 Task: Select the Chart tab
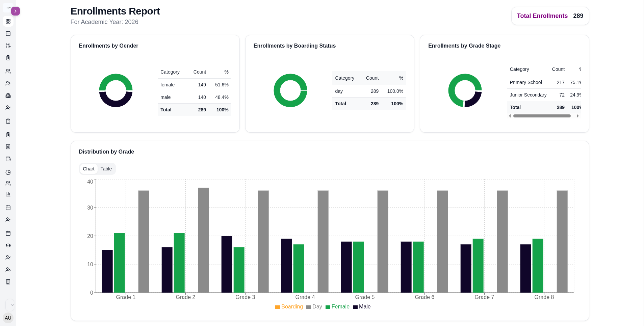pyautogui.click(x=89, y=169)
